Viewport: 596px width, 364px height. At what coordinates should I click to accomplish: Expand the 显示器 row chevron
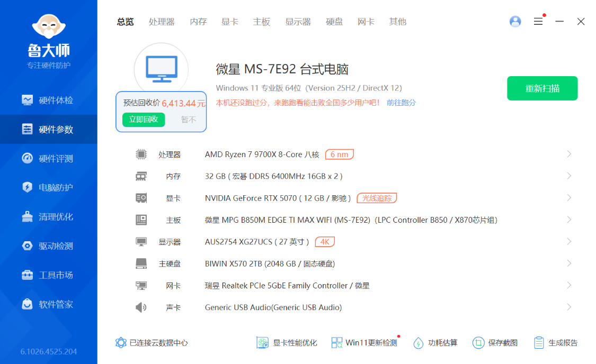[x=569, y=241]
